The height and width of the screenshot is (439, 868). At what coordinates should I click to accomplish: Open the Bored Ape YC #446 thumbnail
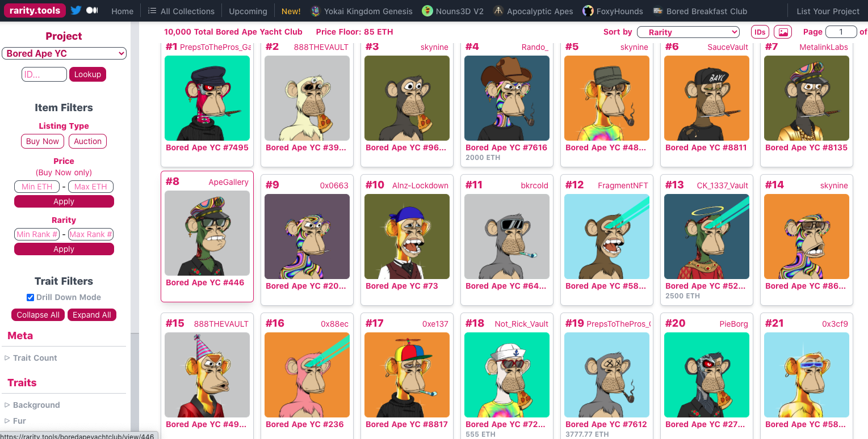point(207,233)
